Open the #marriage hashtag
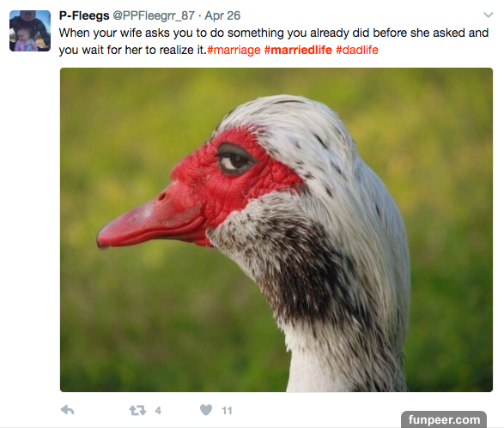The width and height of the screenshot is (504, 428). (x=234, y=50)
